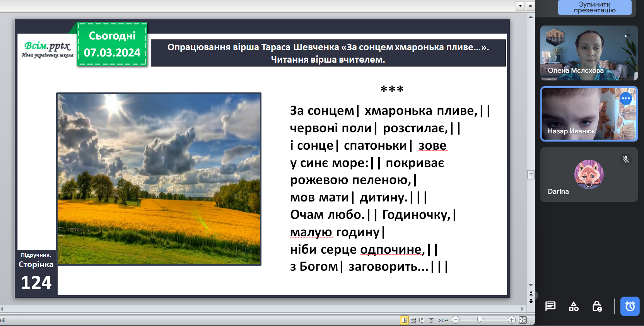Click Зупинити презентацію button
Viewport: 644px width, 326px height.
point(594,7)
